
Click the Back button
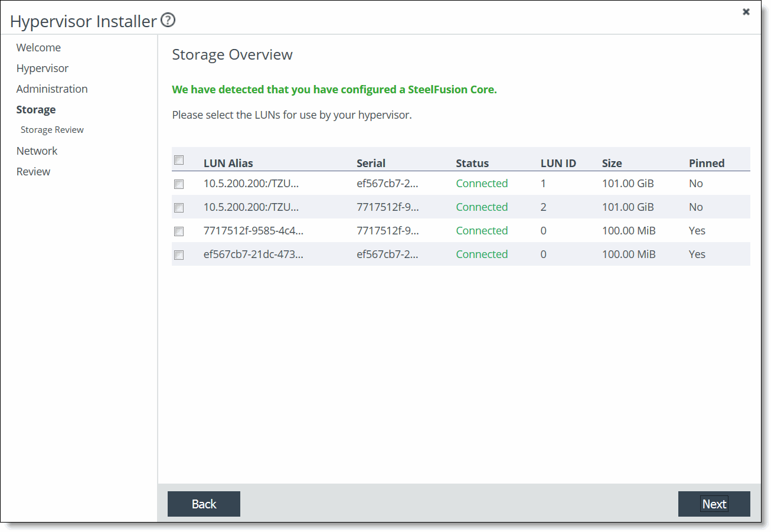tap(204, 504)
